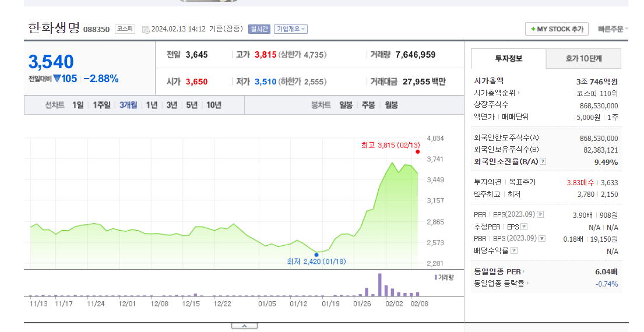The height and width of the screenshot is (332, 644).
Task: Click the 고가 3,815 value
Action: [265, 55]
